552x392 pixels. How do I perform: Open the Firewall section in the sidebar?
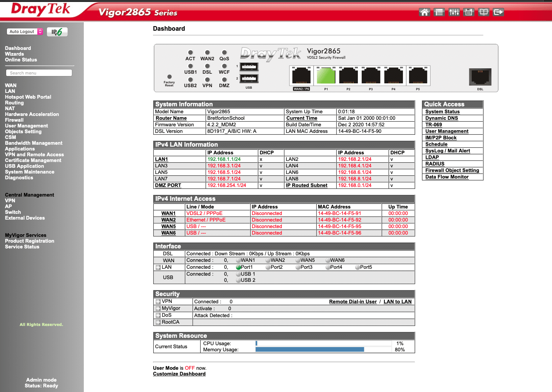tap(14, 120)
